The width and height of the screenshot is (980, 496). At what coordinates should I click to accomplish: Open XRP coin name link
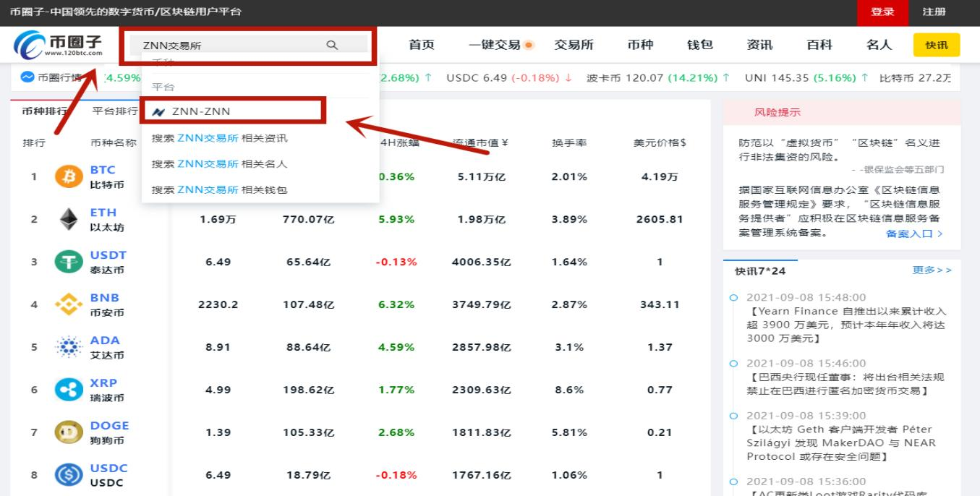103,383
